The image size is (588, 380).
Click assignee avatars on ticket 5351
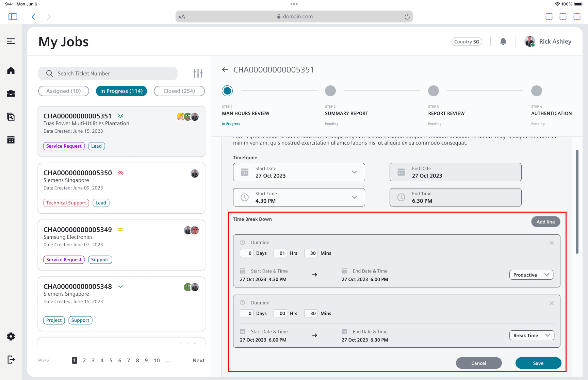(188, 117)
